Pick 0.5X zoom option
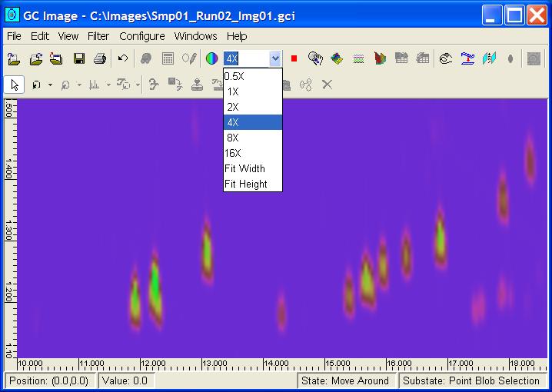 coord(234,76)
